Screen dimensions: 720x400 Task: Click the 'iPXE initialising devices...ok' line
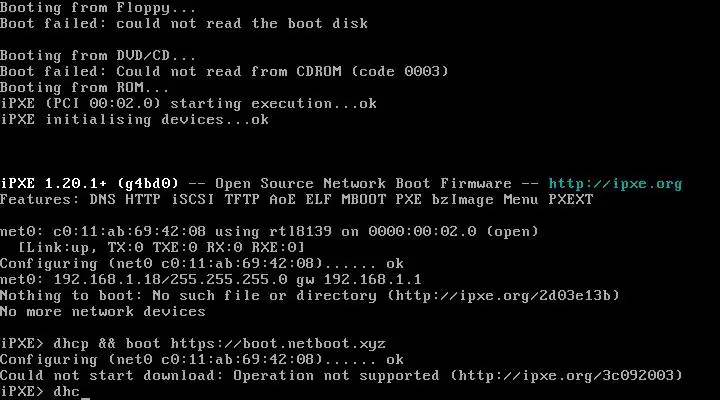[x=134, y=120]
